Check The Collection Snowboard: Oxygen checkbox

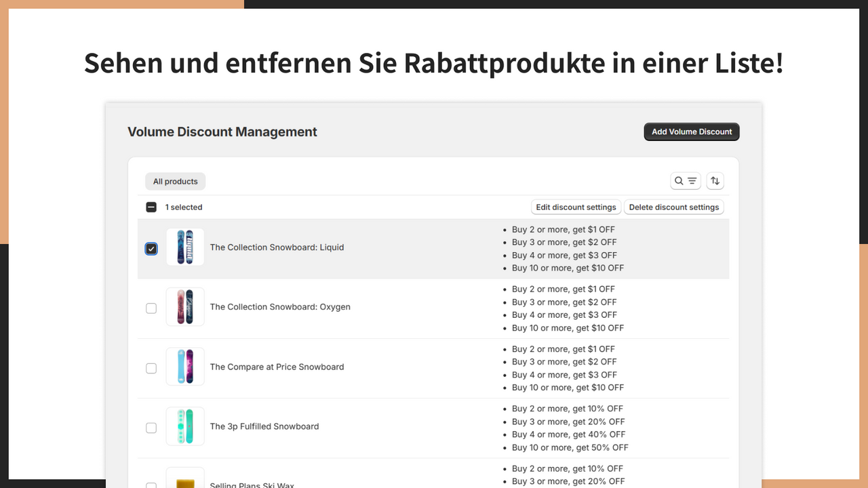point(151,308)
